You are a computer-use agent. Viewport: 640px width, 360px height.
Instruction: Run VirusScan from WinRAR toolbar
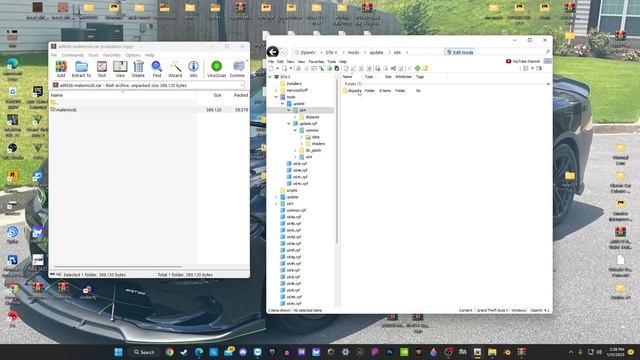pos(216,69)
